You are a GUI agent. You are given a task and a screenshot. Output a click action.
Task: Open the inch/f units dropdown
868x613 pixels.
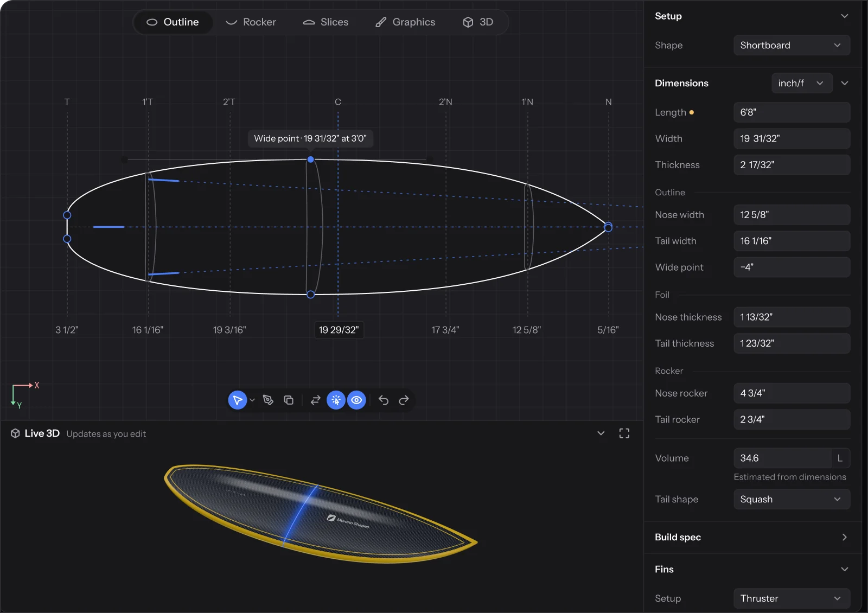point(802,83)
